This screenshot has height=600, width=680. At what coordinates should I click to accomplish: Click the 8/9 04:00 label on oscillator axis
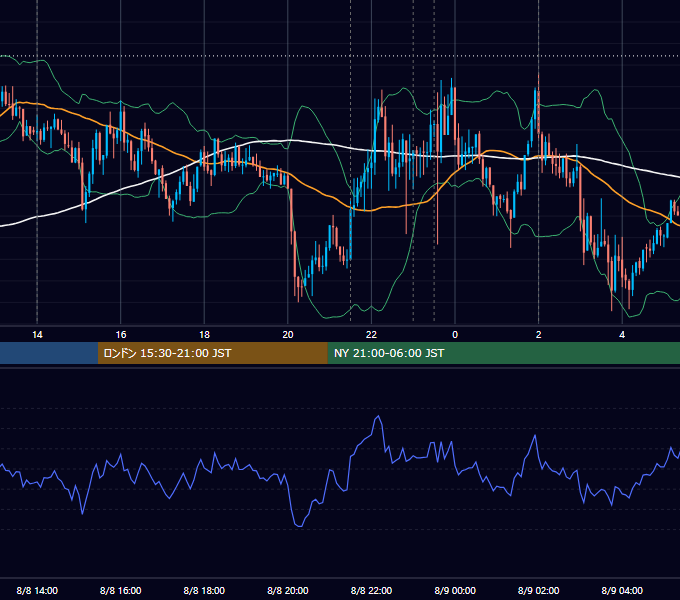tap(622, 591)
